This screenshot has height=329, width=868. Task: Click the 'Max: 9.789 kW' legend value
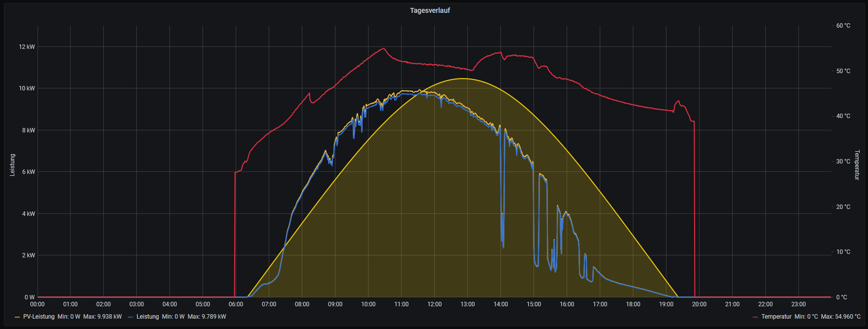[x=207, y=317]
